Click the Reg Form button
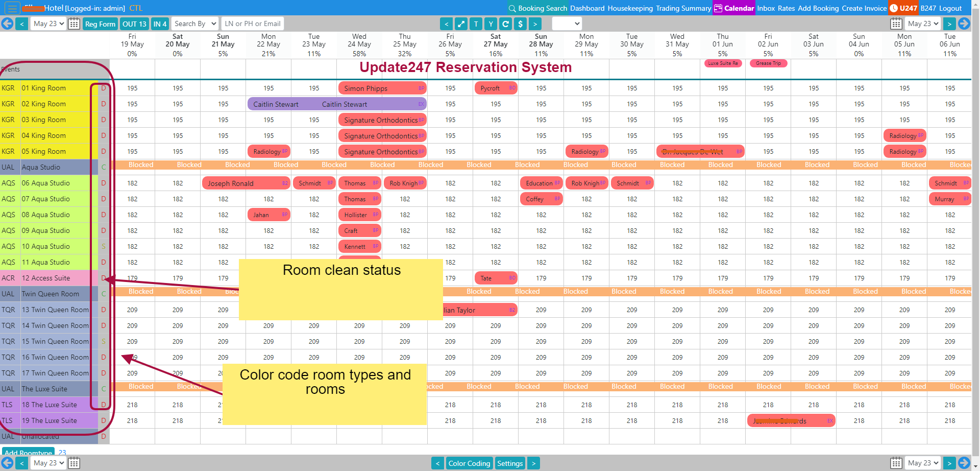980x471 pixels. pos(100,24)
